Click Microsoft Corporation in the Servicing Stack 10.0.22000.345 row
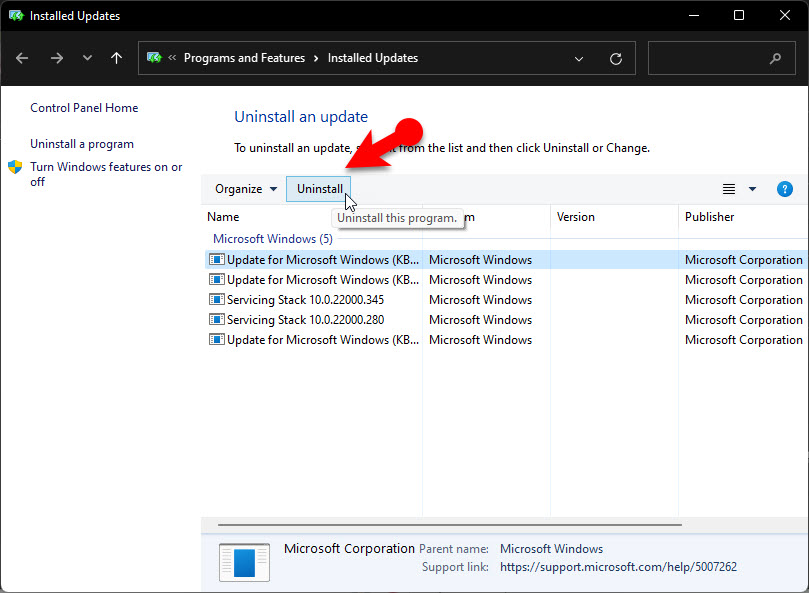 click(743, 300)
